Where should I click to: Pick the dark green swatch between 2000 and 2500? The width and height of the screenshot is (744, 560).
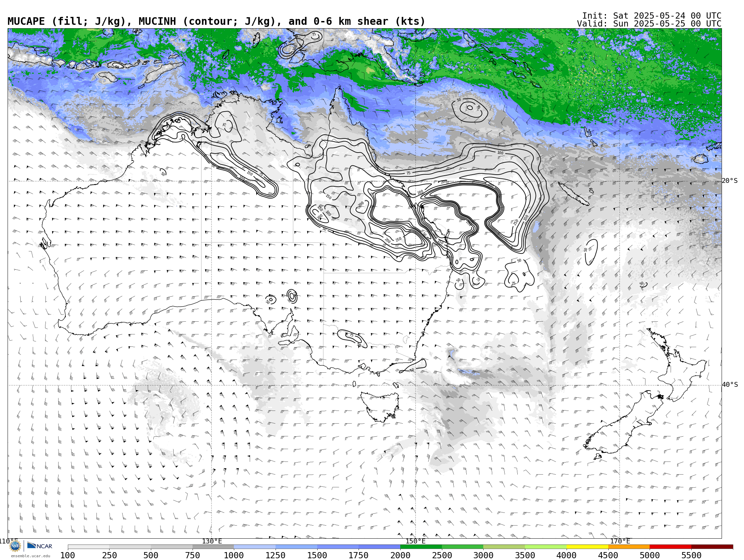tap(421, 547)
